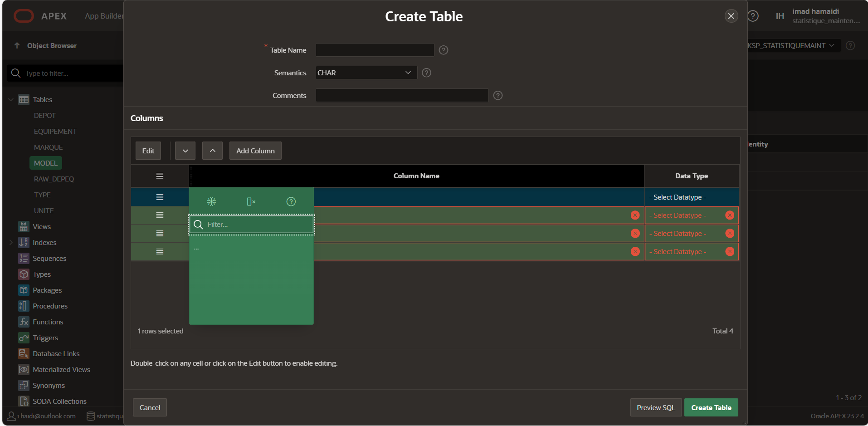Open column help in the green popup
This screenshot has height=426, width=868.
(x=291, y=201)
